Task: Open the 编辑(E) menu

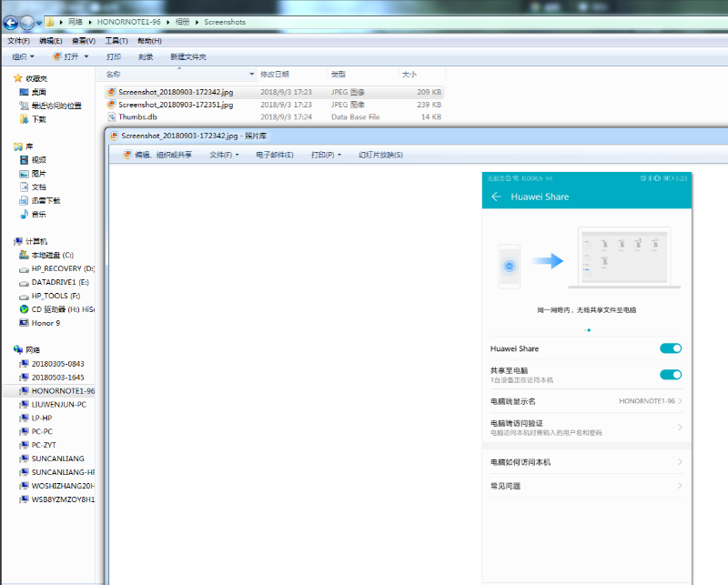Action: [x=51, y=41]
